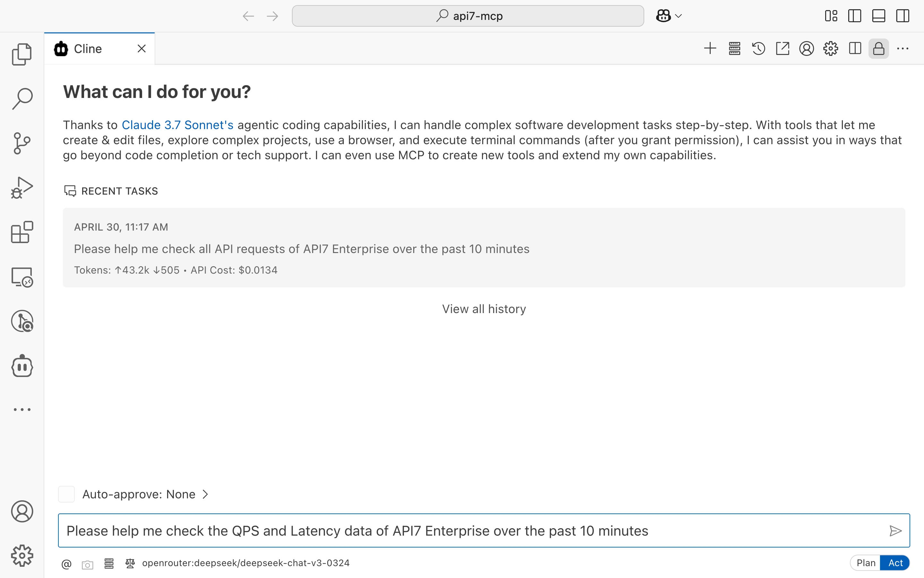Tick the Auto-approve checkbox

pyautogui.click(x=66, y=494)
